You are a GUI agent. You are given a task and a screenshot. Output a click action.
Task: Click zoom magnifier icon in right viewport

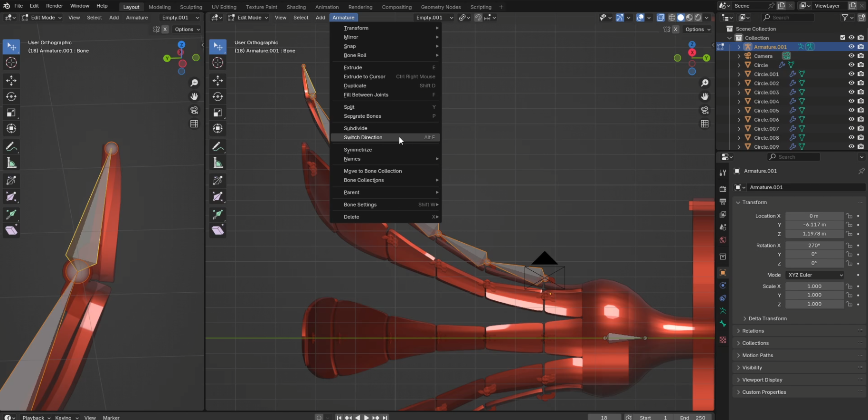pyautogui.click(x=705, y=83)
